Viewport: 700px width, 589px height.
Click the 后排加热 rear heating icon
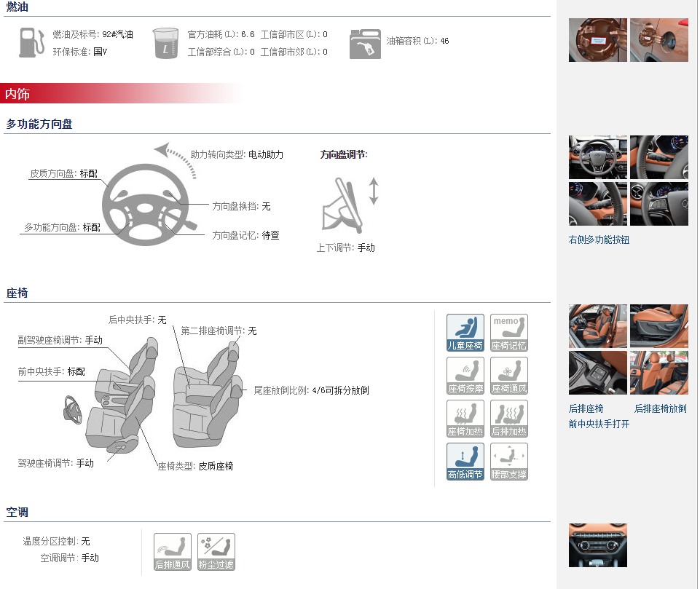pyautogui.click(x=509, y=419)
